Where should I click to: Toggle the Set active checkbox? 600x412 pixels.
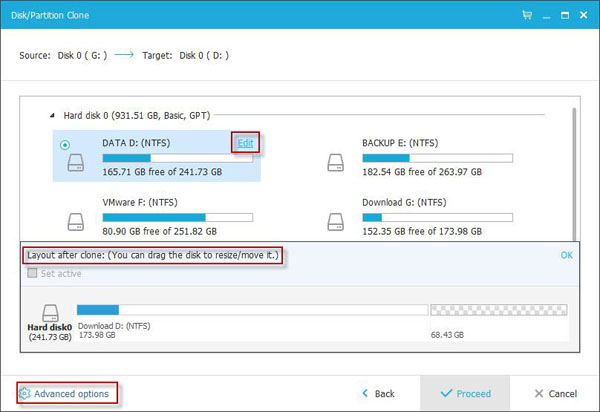tap(32, 273)
